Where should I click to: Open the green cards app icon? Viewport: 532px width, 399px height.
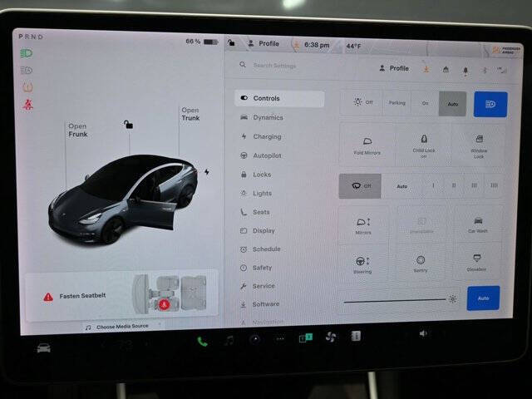[x=305, y=337]
